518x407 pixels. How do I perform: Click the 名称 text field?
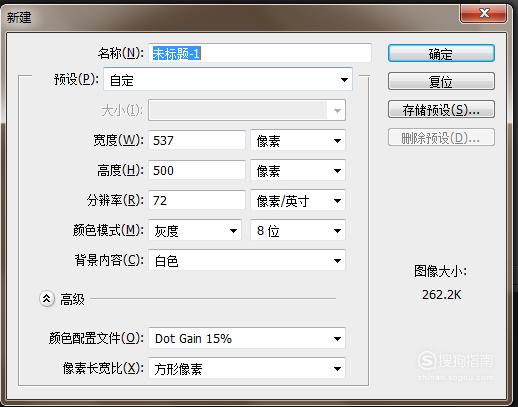[x=260, y=53]
